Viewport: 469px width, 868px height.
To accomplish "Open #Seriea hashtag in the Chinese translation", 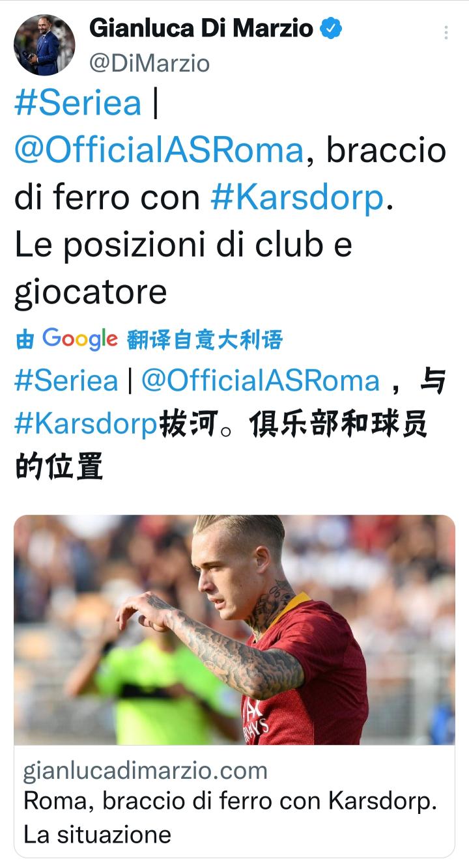I will click(66, 381).
